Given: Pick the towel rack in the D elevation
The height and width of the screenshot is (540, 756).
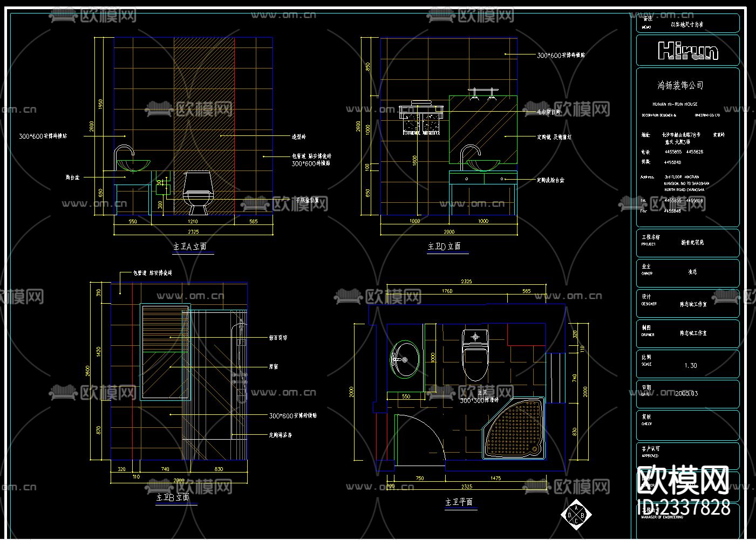Looking at the screenshot, I should 421,118.
